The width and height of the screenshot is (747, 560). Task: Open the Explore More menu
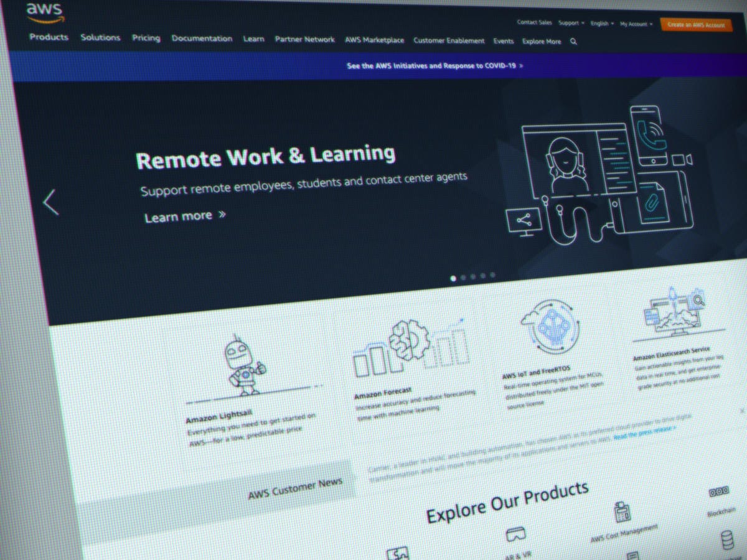click(542, 42)
